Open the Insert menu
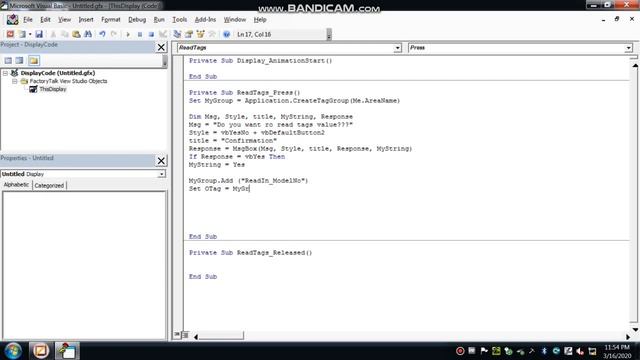The image size is (640, 360). 86,20
